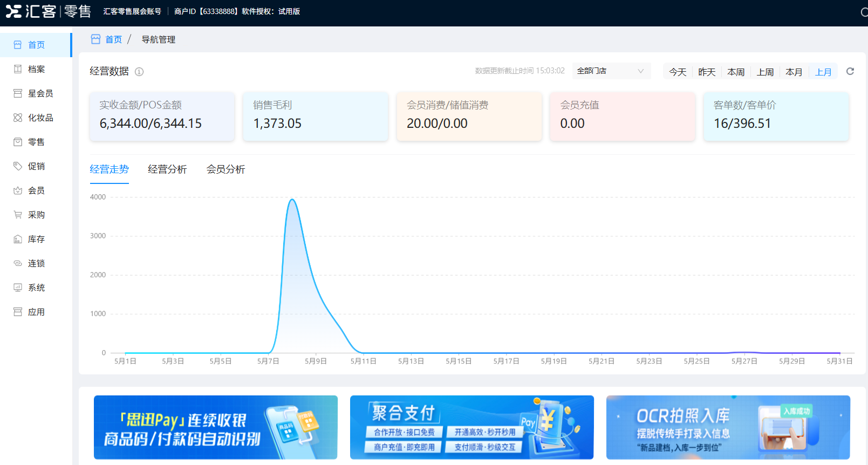This screenshot has width=868, height=465.
Task: Select the 上月 date range
Action: click(823, 72)
